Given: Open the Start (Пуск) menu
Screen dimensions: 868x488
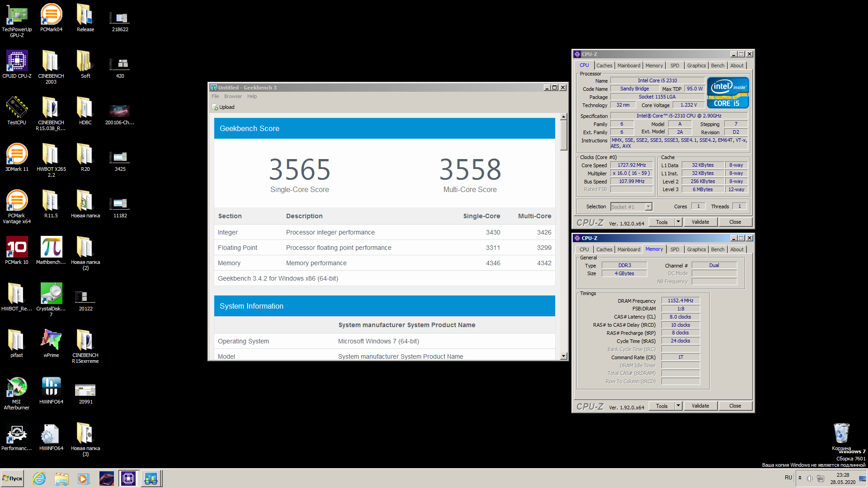Looking at the screenshot, I should click(13, 479).
